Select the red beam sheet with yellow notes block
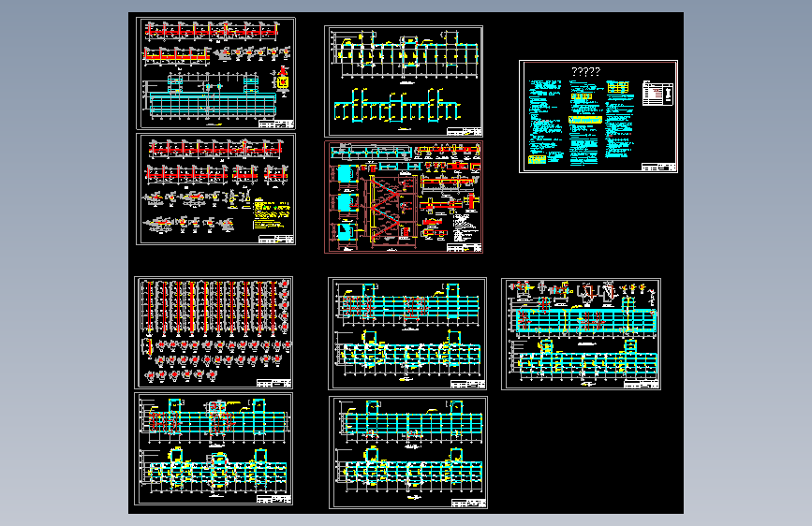This screenshot has height=526, width=812. [215, 189]
